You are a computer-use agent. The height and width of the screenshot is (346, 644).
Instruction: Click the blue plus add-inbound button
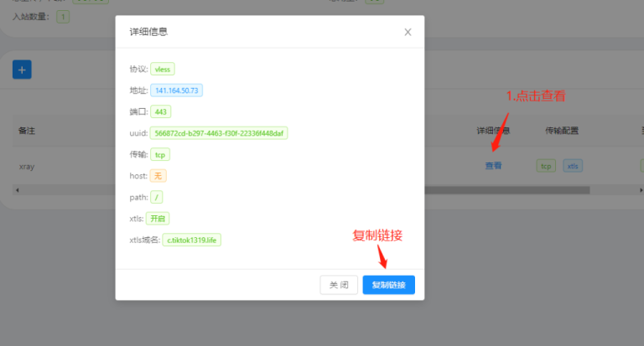(22, 70)
